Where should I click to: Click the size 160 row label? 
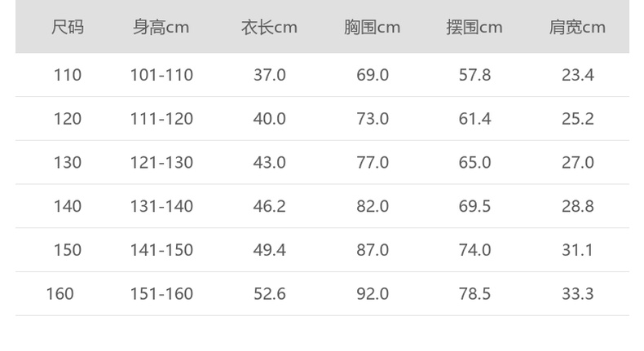[x=60, y=294]
